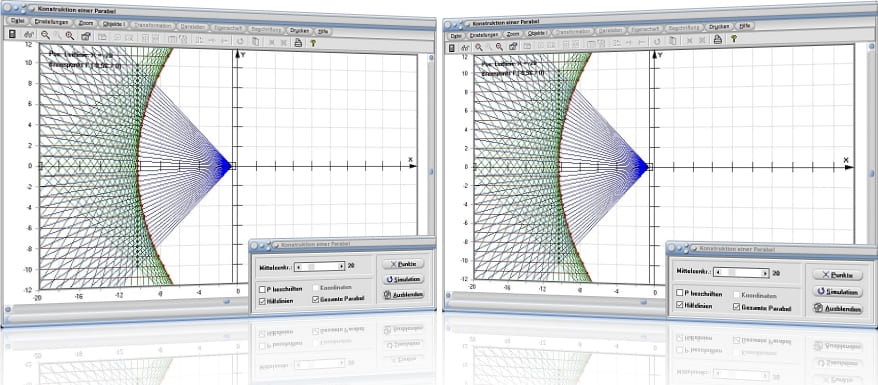Click the calculator icon in left window toolbar

pyautogui.click(x=12, y=35)
